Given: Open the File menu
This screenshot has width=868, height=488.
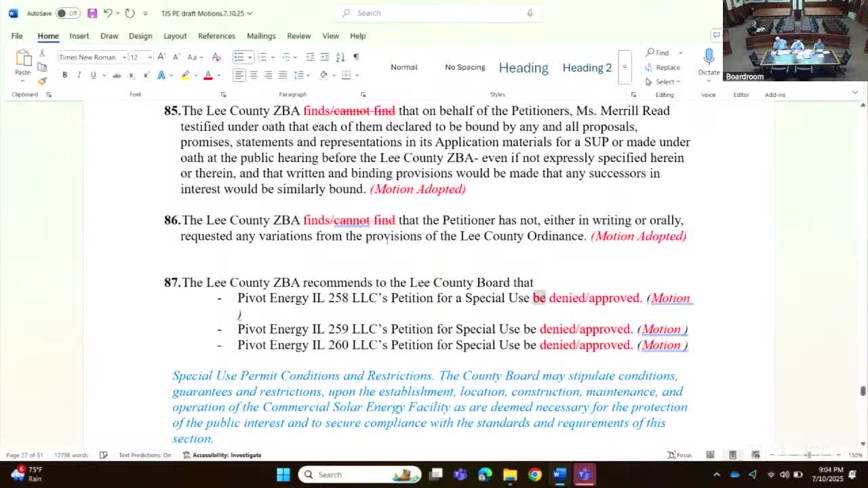Looking at the screenshot, I should click(x=17, y=36).
